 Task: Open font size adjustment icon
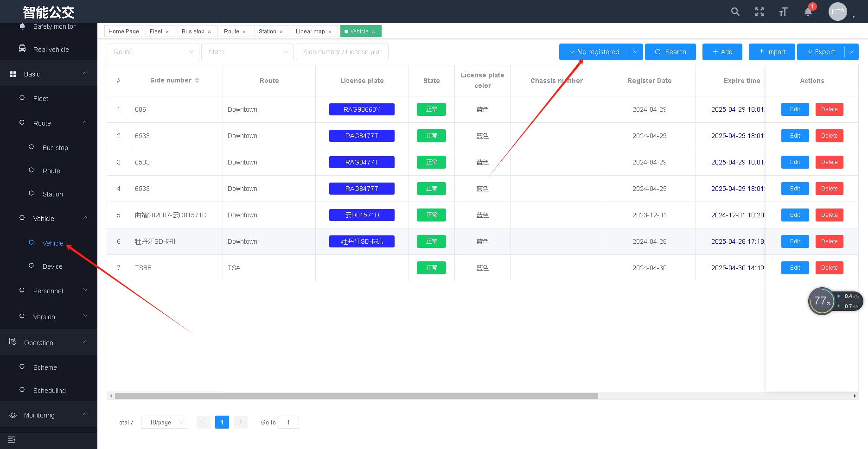point(783,12)
